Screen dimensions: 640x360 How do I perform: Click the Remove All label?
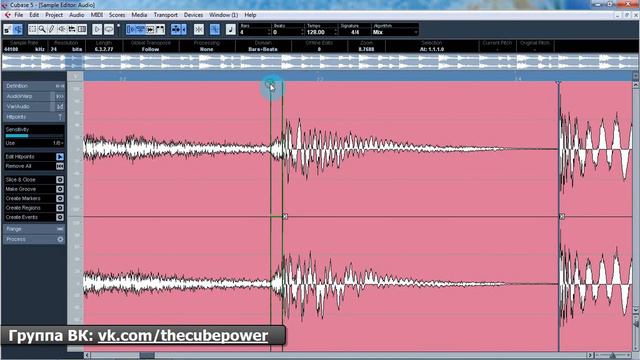click(x=18, y=166)
